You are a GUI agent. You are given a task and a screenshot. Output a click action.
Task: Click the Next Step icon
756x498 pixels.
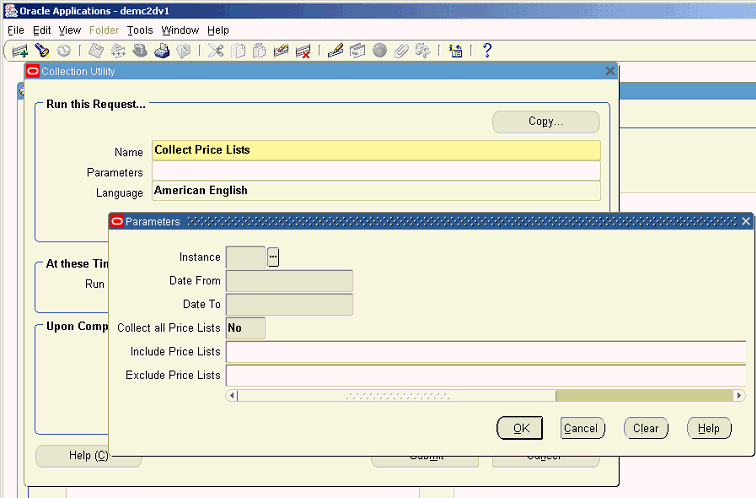[x=118, y=51]
